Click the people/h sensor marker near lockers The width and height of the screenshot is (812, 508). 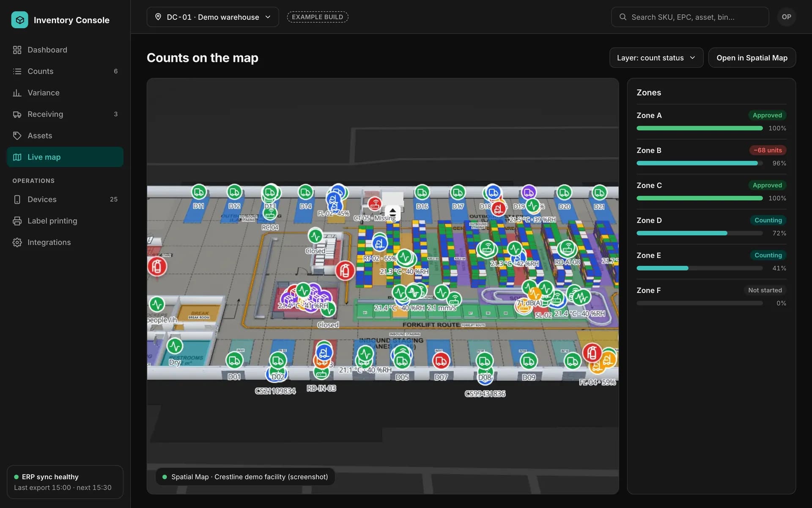pyautogui.click(x=157, y=304)
